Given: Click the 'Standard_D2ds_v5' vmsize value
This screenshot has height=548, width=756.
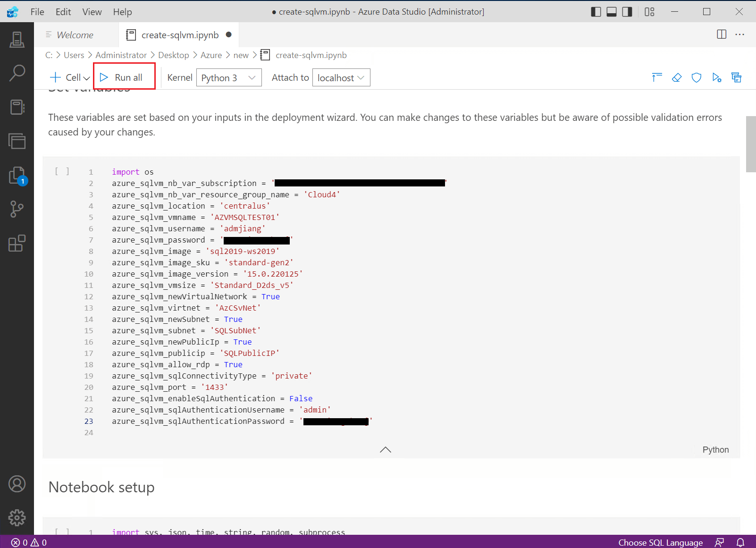Looking at the screenshot, I should (252, 285).
